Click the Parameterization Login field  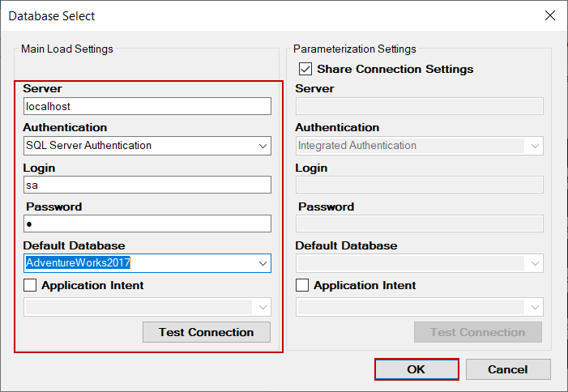pyautogui.click(x=419, y=185)
